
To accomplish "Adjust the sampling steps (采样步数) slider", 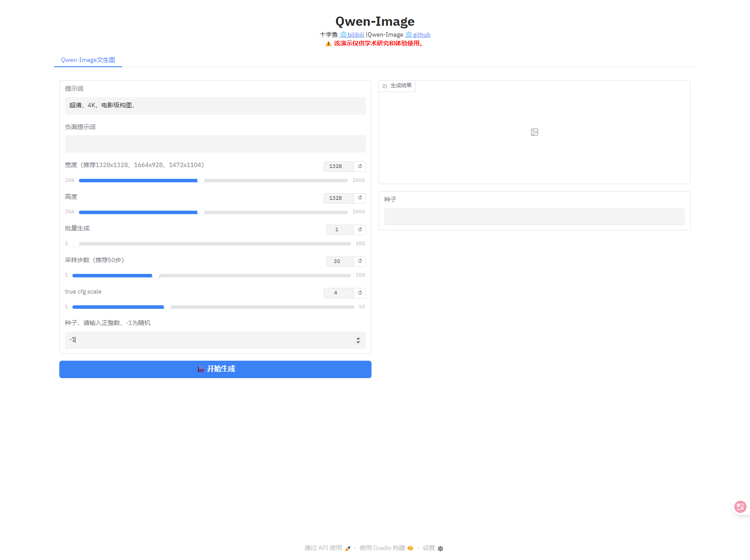I will [x=211, y=276].
